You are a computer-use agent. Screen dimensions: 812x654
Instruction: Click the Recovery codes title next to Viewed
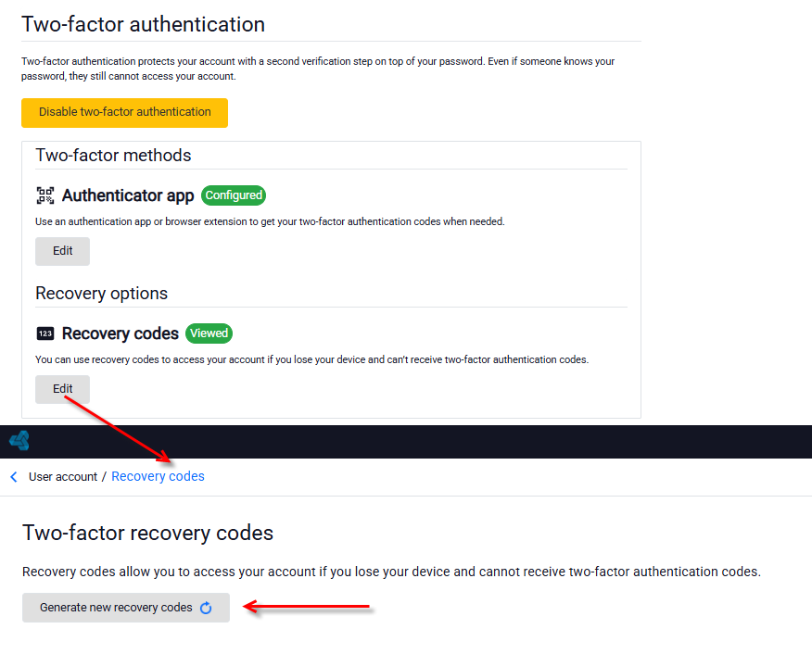click(121, 333)
